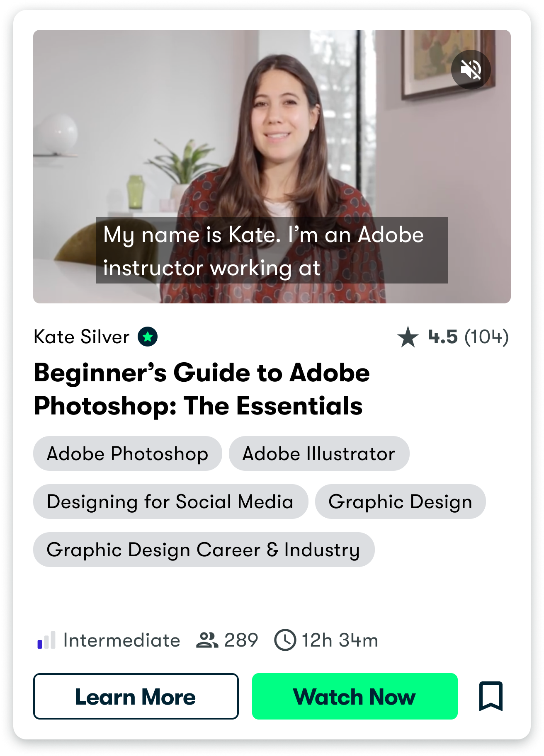Select the Adobe Photoshop tag
The width and height of the screenshot is (544, 756).
pyautogui.click(x=128, y=453)
